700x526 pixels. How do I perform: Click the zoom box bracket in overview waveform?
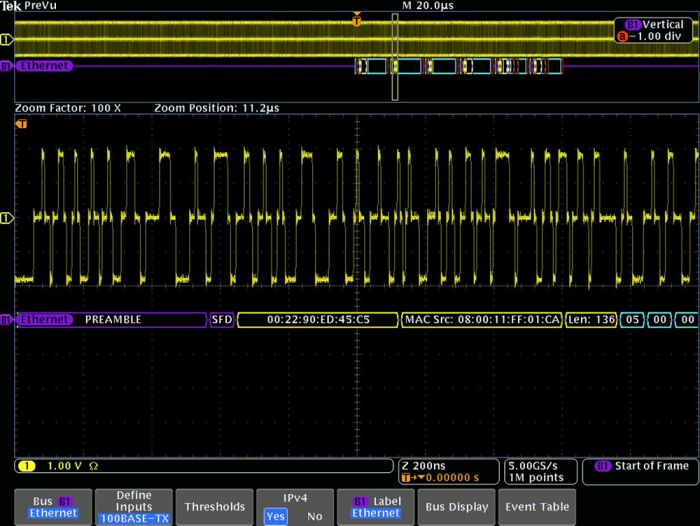(395, 57)
